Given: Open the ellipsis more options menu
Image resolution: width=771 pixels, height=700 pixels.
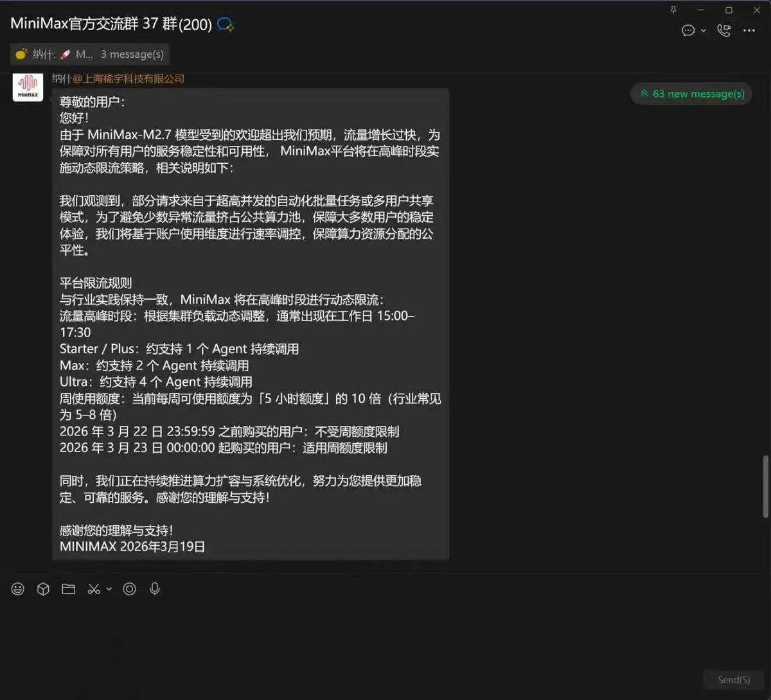Looking at the screenshot, I should (x=749, y=30).
